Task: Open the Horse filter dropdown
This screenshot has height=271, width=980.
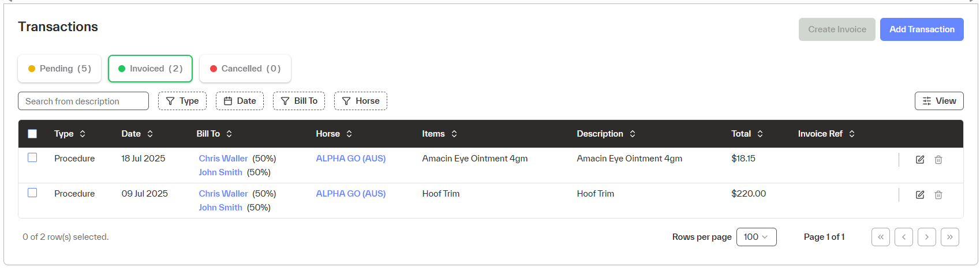Action: click(x=361, y=101)
